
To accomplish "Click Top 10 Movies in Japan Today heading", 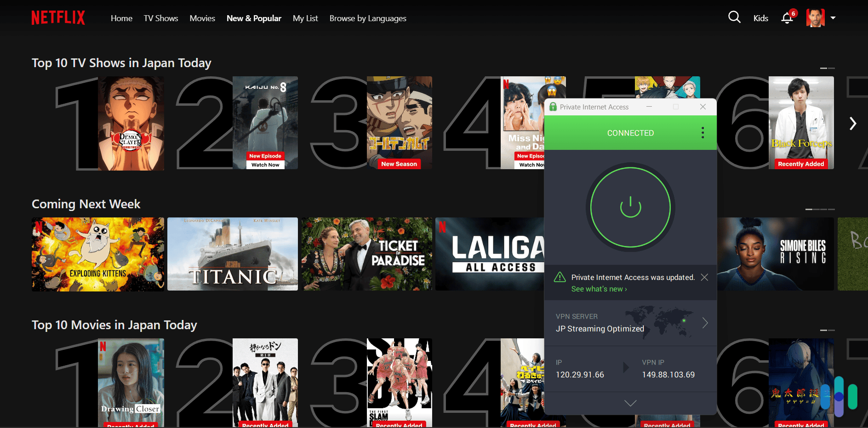I will click(x=114, y=325).
